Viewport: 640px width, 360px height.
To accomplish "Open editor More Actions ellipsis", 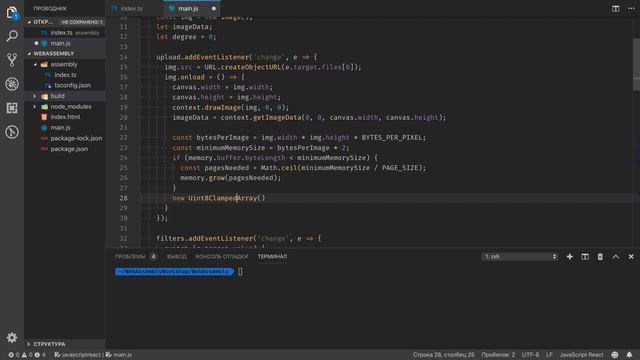I will [631, 8].
